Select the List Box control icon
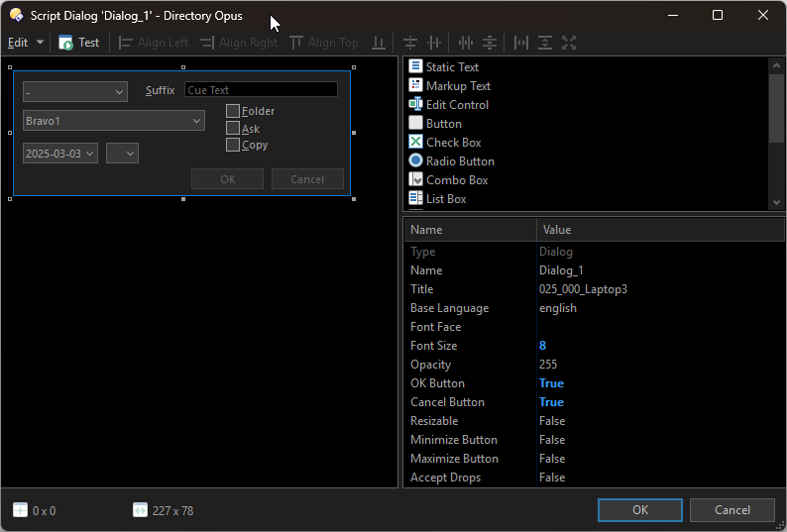Image resolution: width=787 pixels, height=532 pixels. pos(415,198)
